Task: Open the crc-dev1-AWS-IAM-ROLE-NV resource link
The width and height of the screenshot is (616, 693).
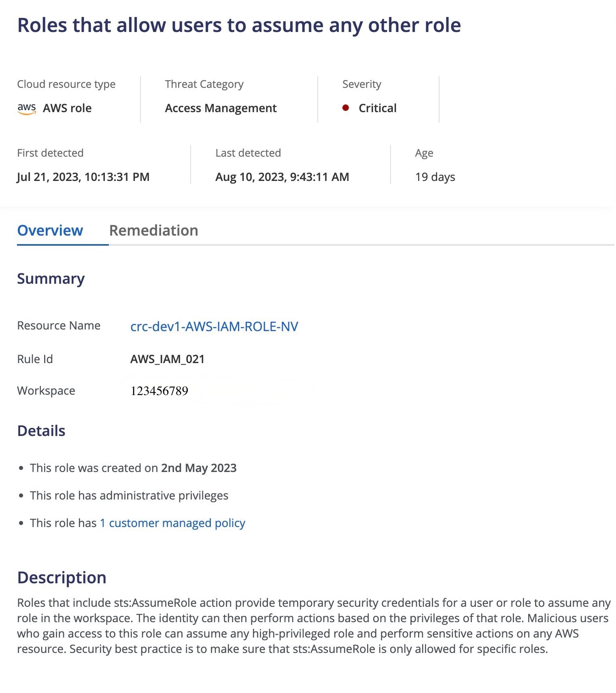Action: point(214,326)
